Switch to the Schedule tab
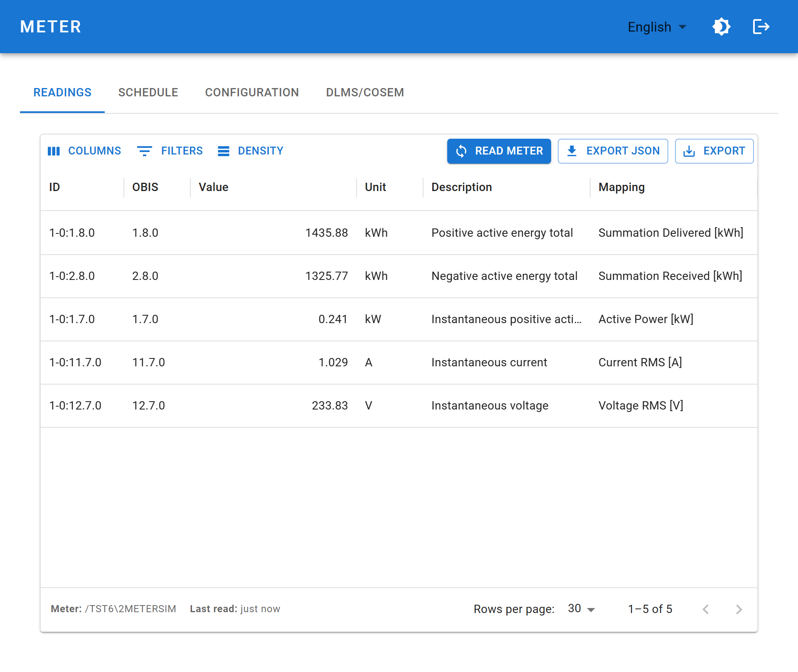The image size is (798, 672). (x=148, y=92)
